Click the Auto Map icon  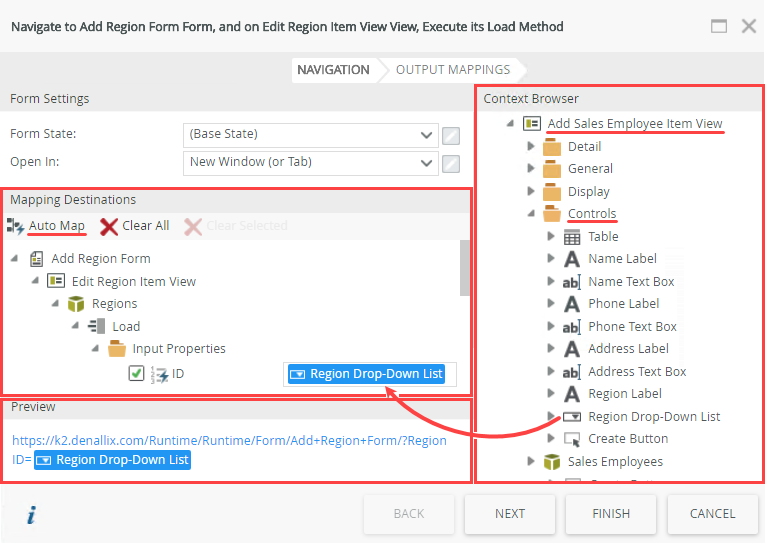click(x=16, y=226)
